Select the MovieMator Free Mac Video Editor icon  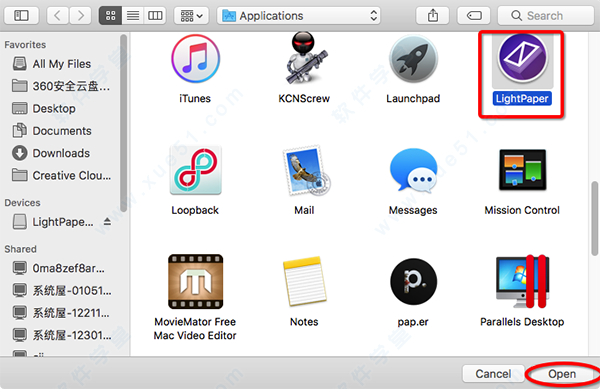tap(196, 282)
